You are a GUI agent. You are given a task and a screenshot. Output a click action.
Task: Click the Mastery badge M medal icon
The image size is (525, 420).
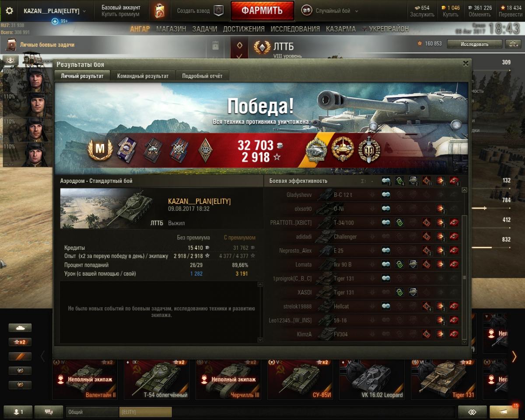pyautogui.click(x=100, y=149)
